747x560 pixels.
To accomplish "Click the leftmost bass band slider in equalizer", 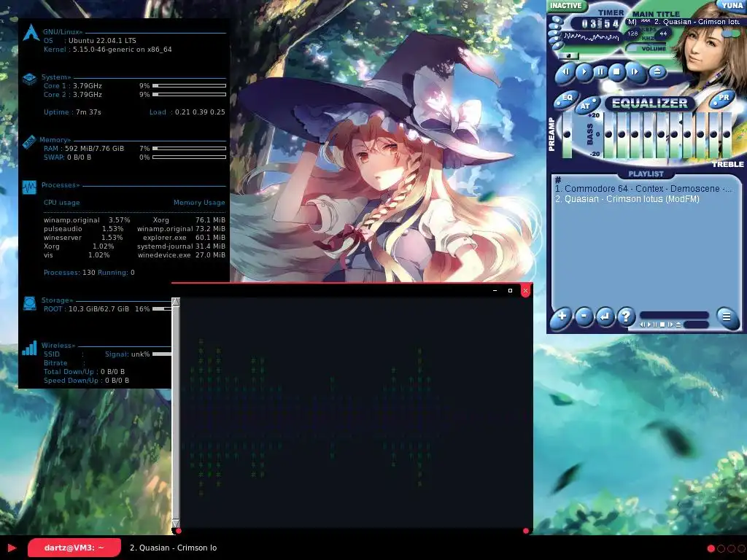I will [608, 135].
